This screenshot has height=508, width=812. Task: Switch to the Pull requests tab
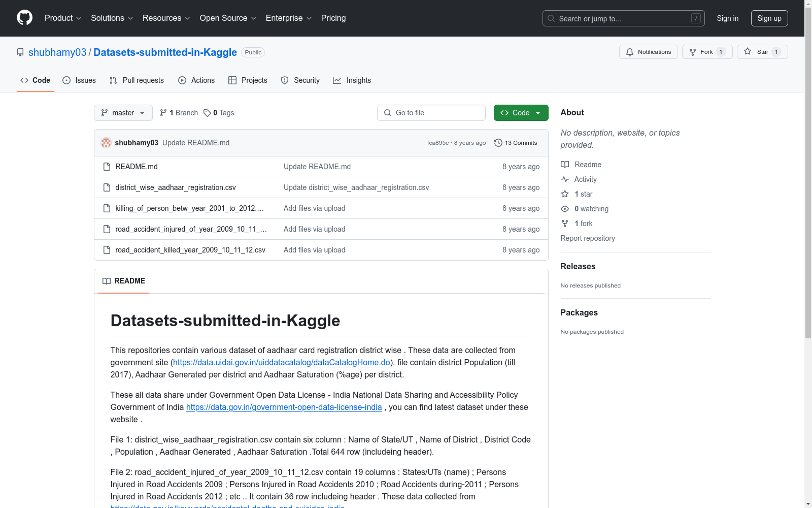tap(137, 80)
